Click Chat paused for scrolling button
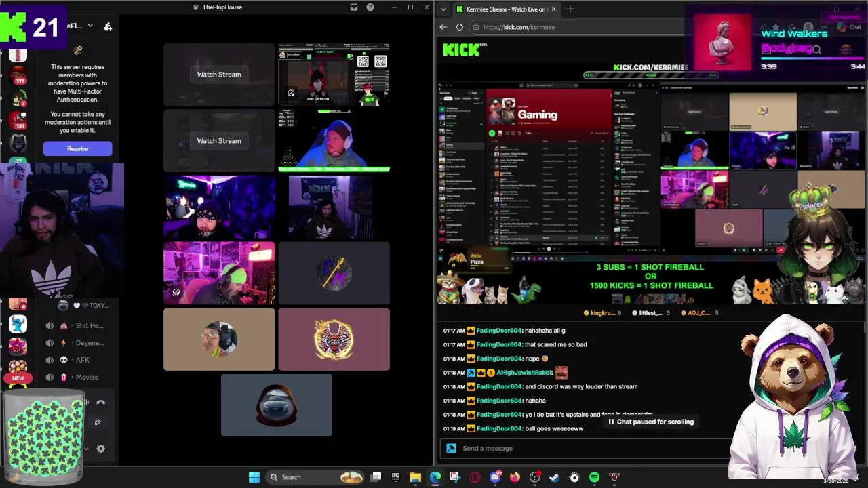868x488 pixels. click(651, 422)
